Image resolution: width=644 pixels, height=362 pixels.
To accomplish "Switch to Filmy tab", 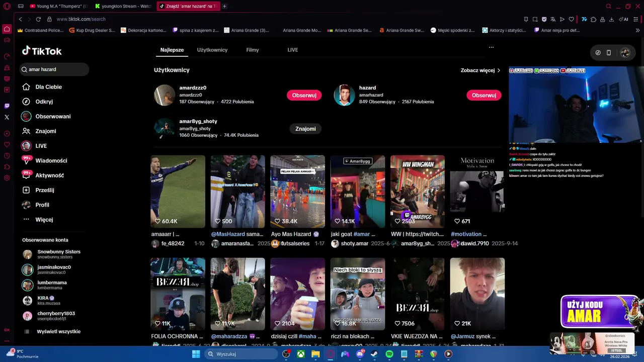I will coord(253,50).
